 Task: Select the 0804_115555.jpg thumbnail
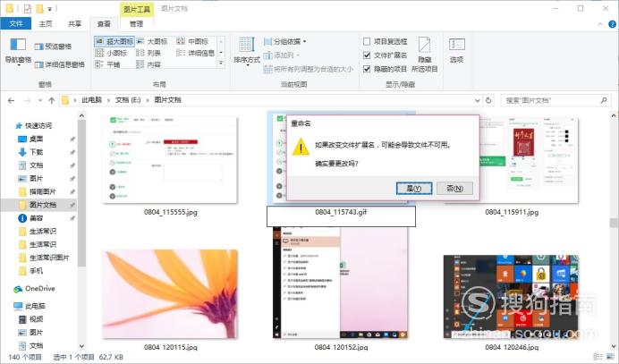coord(170,160)
